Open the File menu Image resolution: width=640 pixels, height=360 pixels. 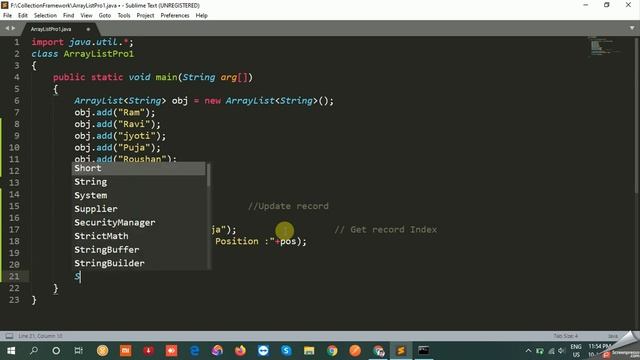pos(7,16)
